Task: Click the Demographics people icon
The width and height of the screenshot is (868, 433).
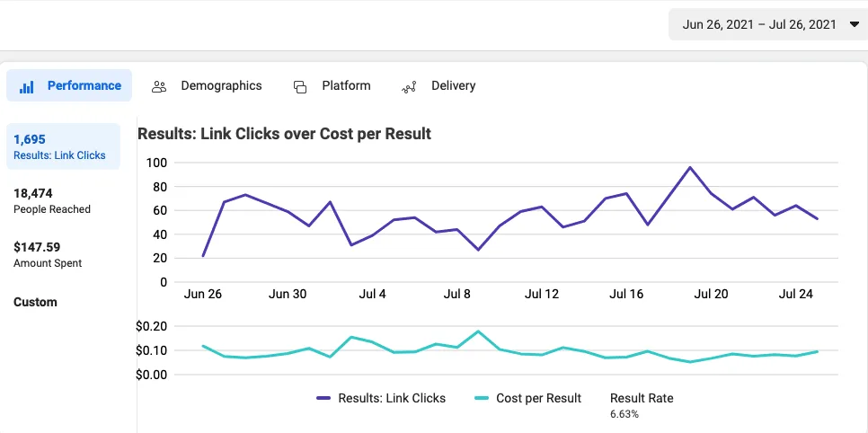Action: click(159, 86)
